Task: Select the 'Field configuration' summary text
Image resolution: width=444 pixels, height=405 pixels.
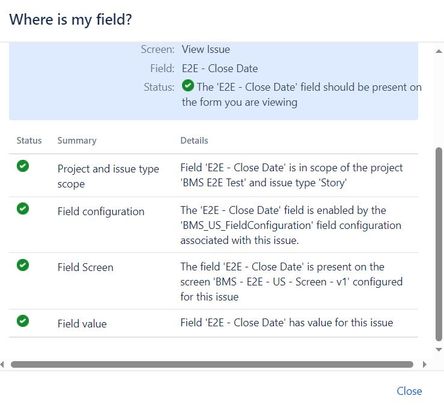Action: point(101,211)
